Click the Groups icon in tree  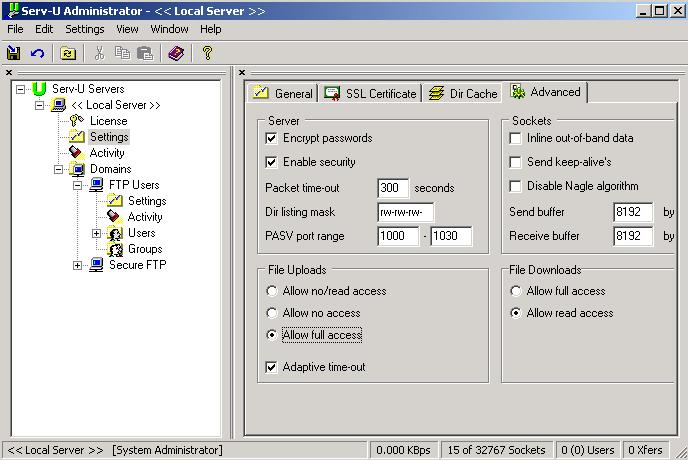coord(115,249)
